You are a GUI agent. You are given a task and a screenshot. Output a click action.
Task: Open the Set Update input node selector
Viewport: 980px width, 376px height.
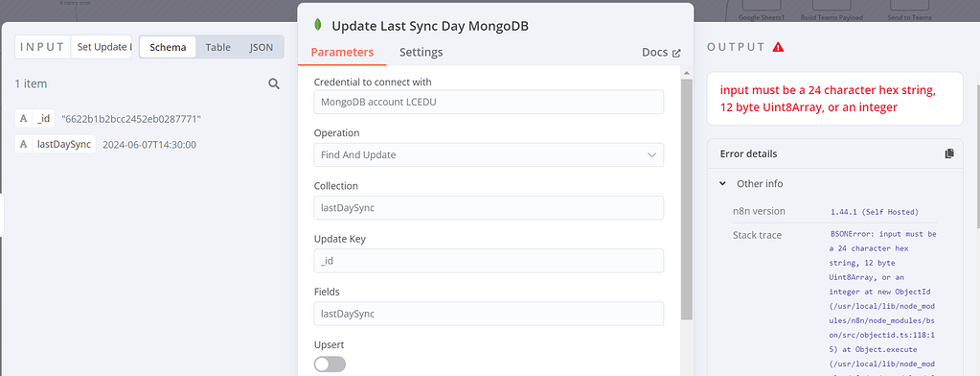pos(102,47)
